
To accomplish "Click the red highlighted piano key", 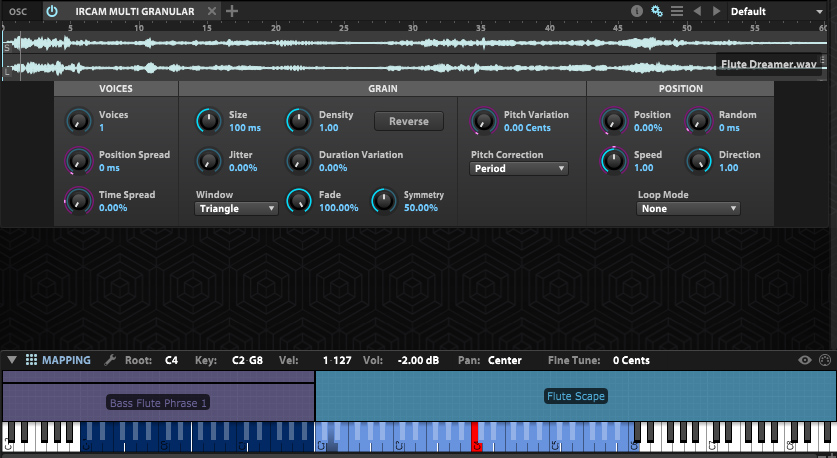I will tap(475, 437).
